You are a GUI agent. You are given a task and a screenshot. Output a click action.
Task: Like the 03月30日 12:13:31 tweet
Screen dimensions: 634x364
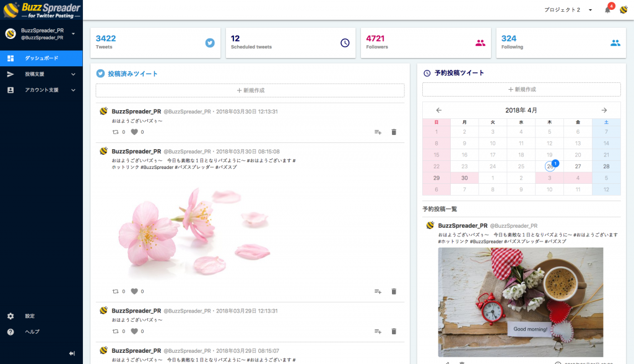point(134,132)
